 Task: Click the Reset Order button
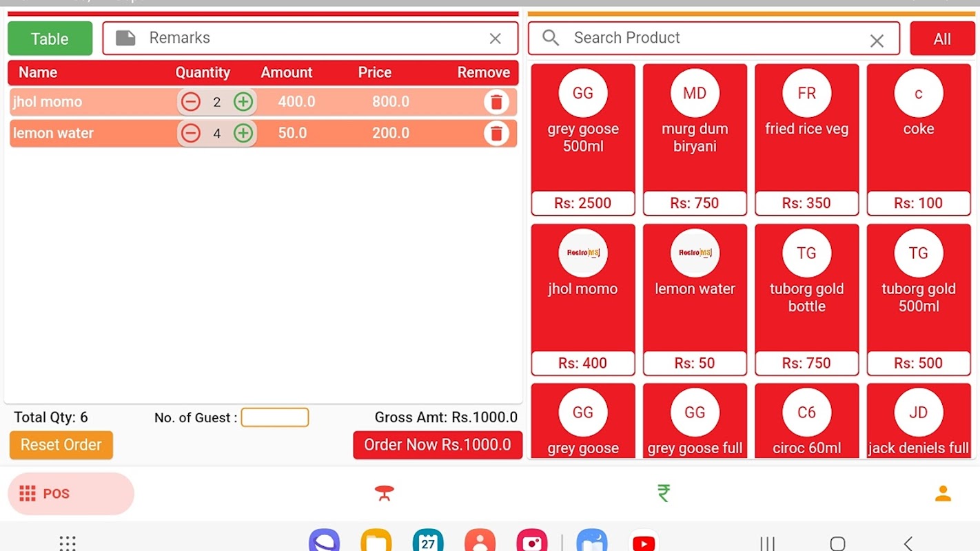(x=61, y=445)
